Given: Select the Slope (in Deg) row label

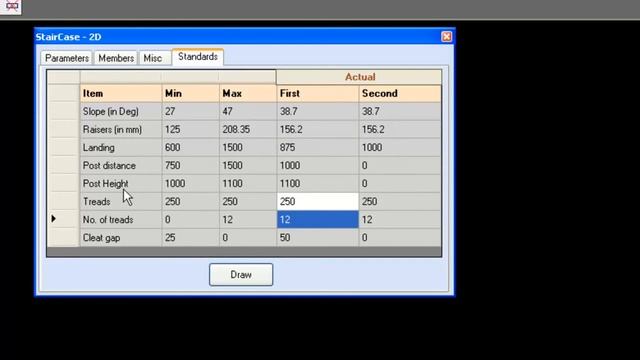Looking at the screenshot, I should (121, 111).
